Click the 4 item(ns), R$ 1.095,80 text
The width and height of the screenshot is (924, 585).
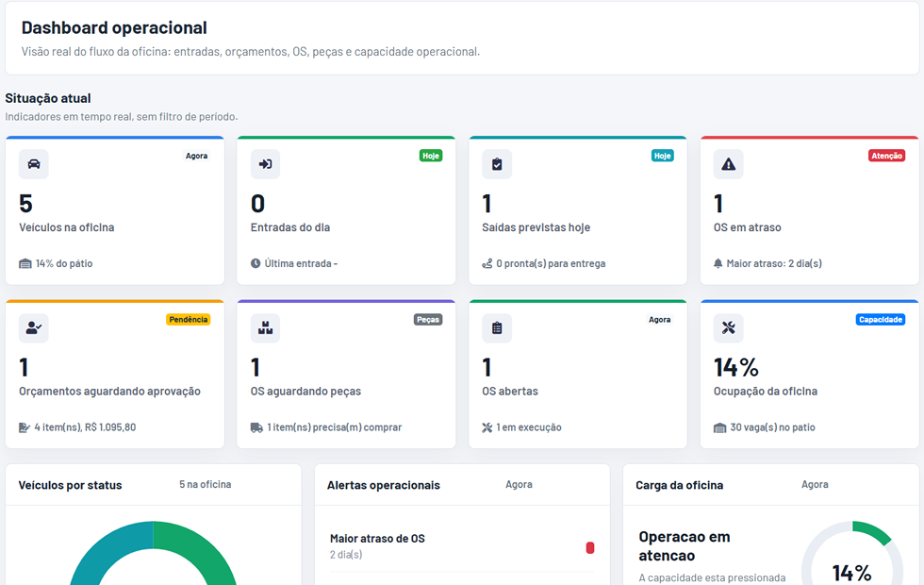point(85,427)
